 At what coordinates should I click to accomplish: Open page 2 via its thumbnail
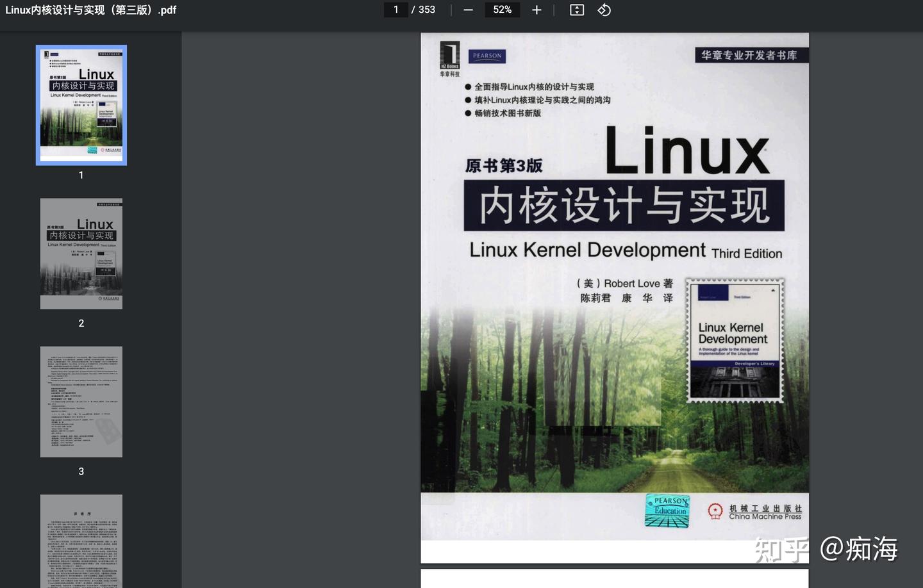81,253
